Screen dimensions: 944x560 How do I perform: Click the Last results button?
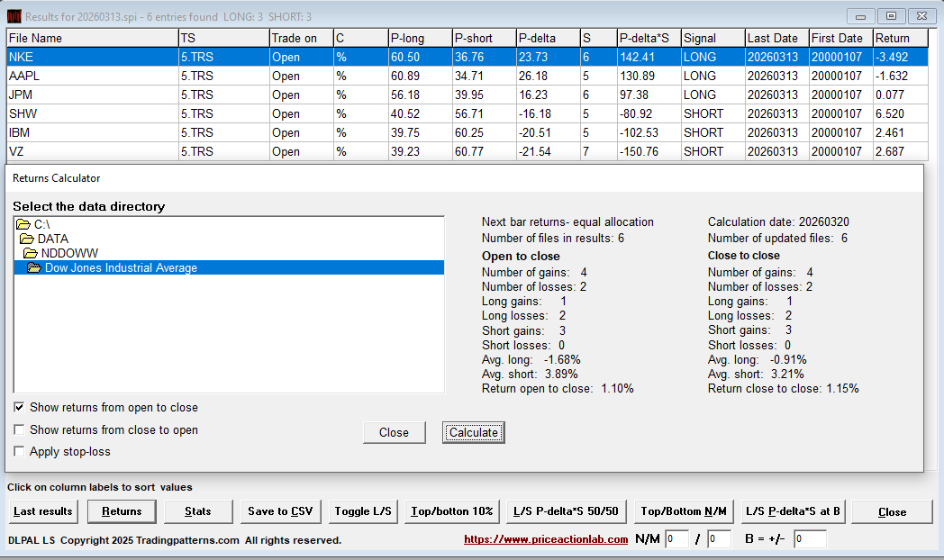pyautogui.click(x=42, y=511)
